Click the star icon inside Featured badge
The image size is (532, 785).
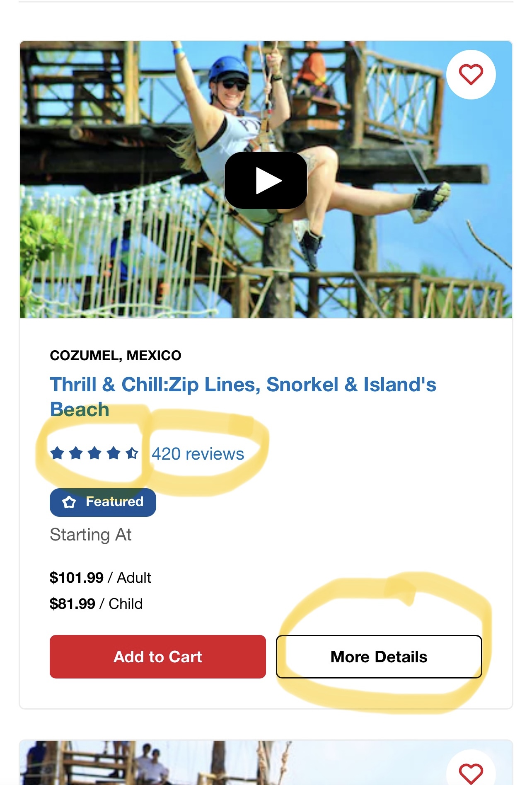point(69,502)
